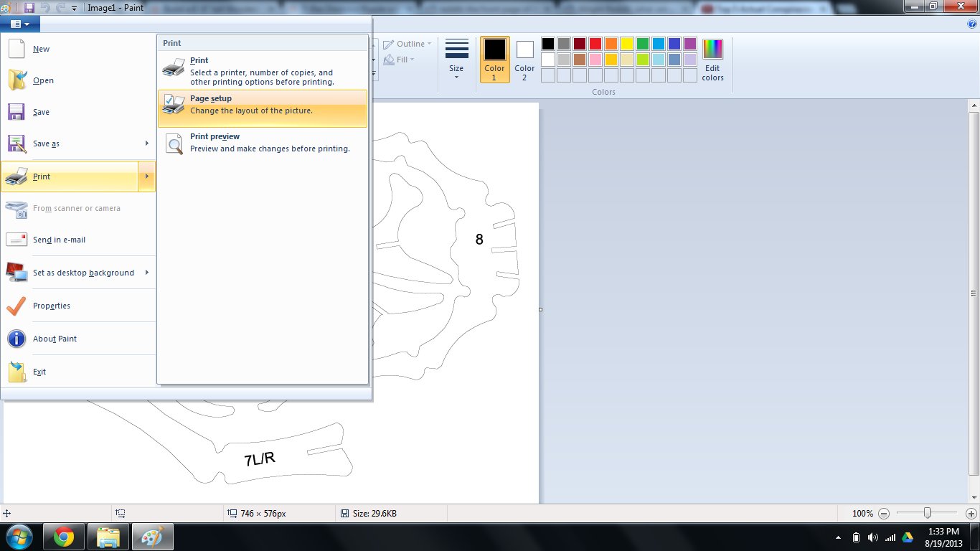Click the Redo arrow in the title bar

click(x=60, y=7)
